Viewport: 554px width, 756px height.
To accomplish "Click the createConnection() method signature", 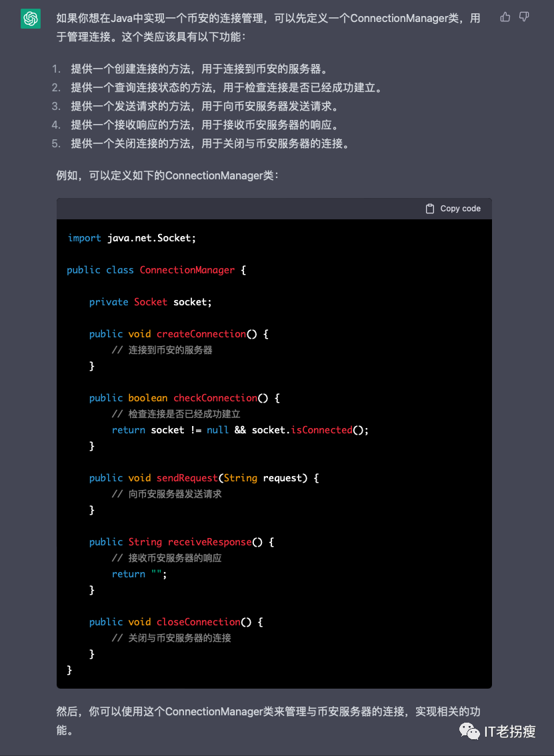I will pyautogui.click(x=179, y=333).
